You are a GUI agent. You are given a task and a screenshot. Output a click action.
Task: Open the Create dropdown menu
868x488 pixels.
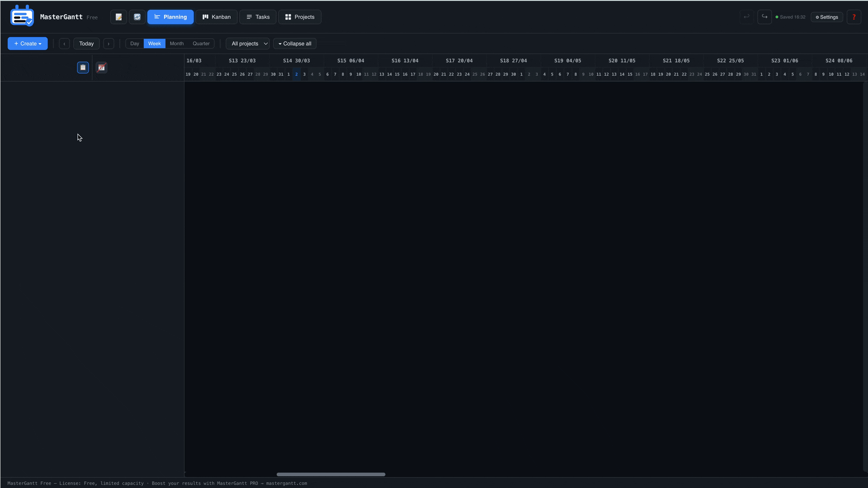(x=28, y=43)
